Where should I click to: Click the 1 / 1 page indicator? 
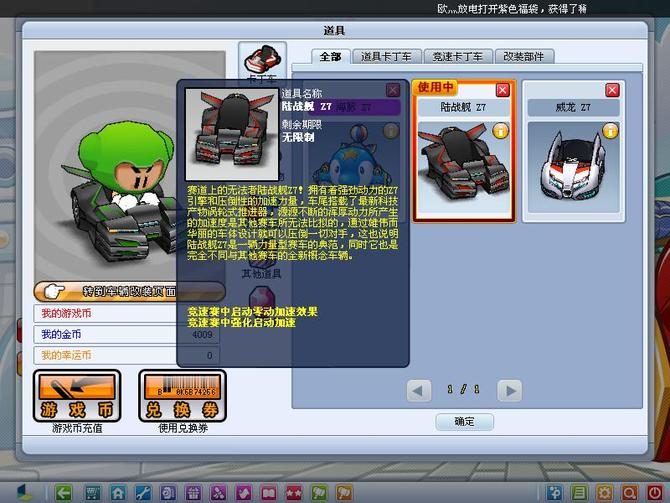pyautogui.click(x=464, y=389)
